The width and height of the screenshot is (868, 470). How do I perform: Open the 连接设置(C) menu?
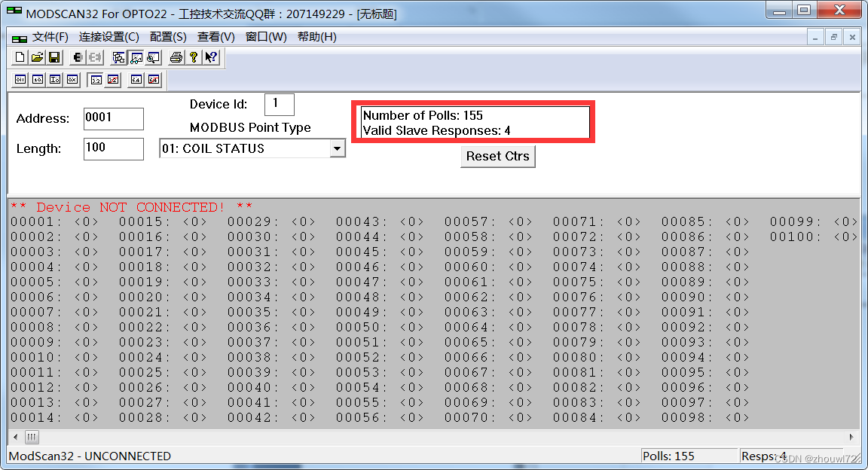coord(109,37)
